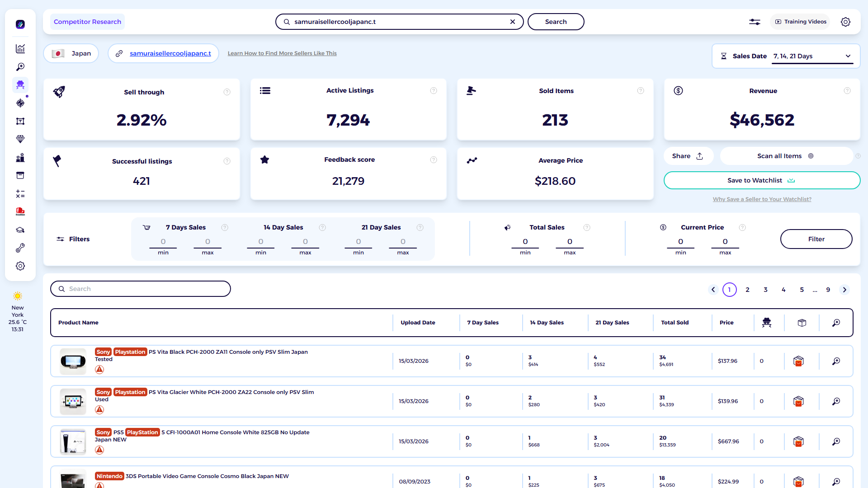
Task: Sort by Price column header
Action: pos(726,323)
